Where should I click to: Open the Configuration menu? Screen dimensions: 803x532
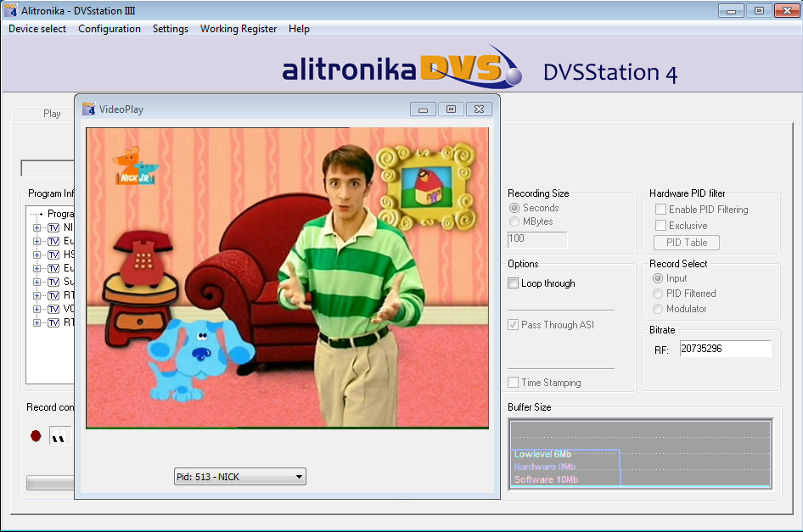point(109,29)
